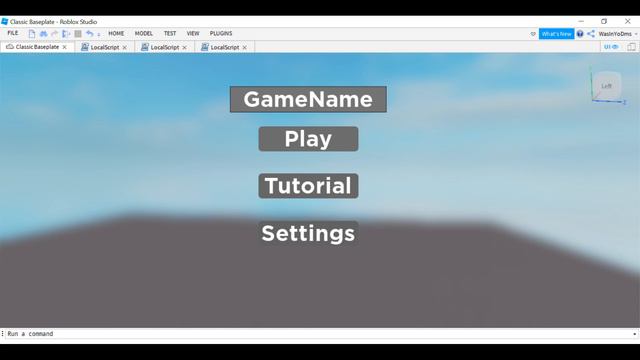This screenshot has width=640, height=360.
Task: Switch to the HOME ribbon tab
Action: click(116, 33)
